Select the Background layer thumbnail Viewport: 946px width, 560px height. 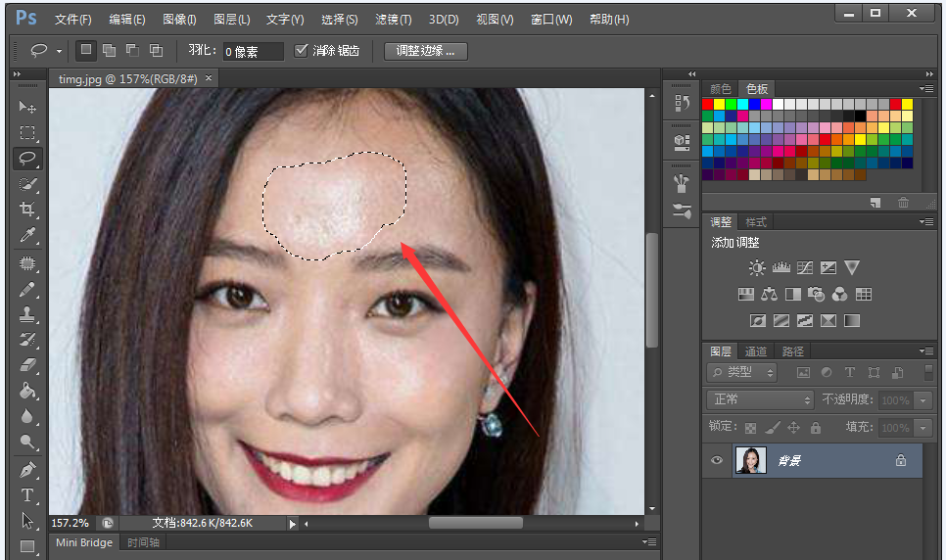750,460
